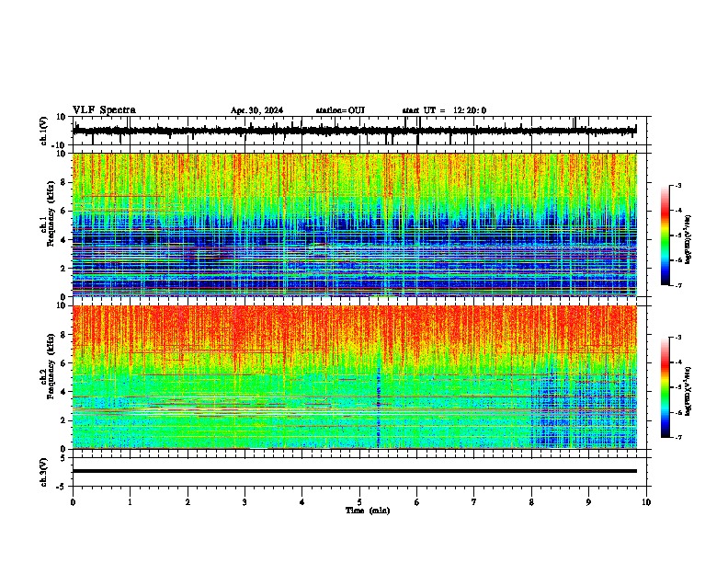
Task: Click time axis tick label "5"
Action: coord(359,502)
